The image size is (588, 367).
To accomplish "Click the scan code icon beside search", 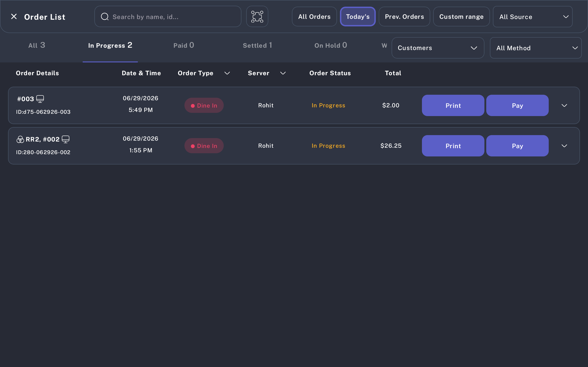I will tap(257, 17).
